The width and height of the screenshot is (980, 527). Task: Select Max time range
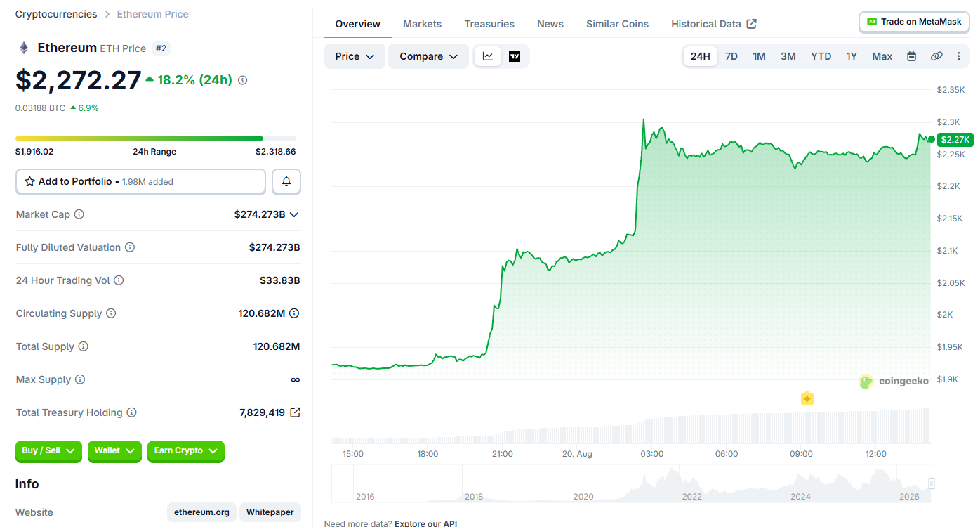tap(882, 56)
